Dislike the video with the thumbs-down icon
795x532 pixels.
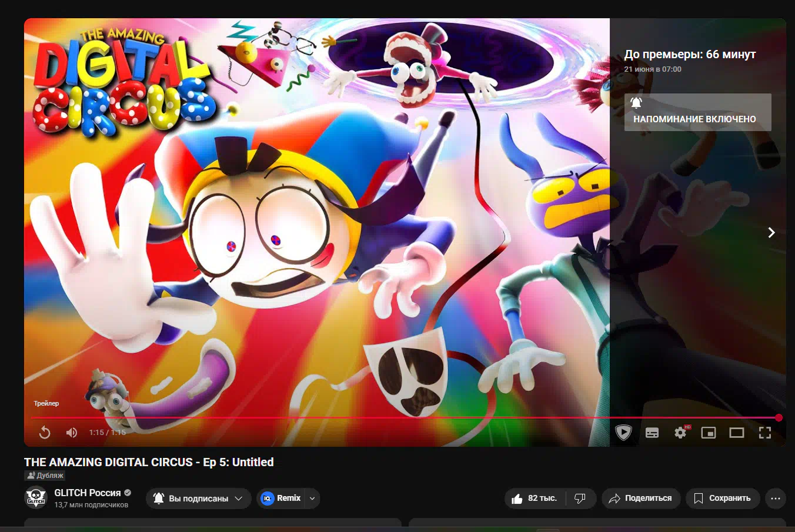(580, 498)
